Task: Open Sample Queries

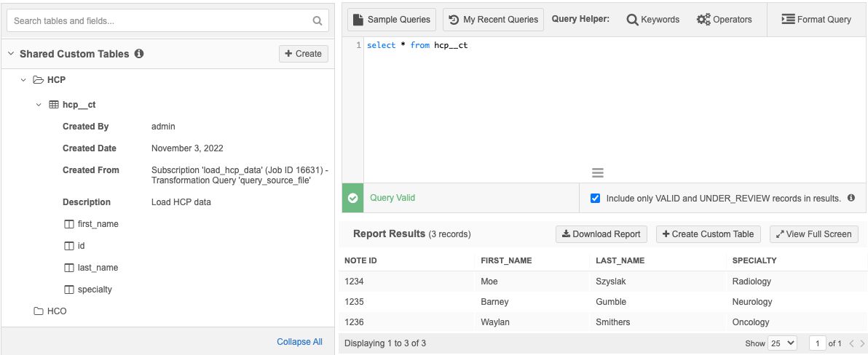Action: point(392,20)
